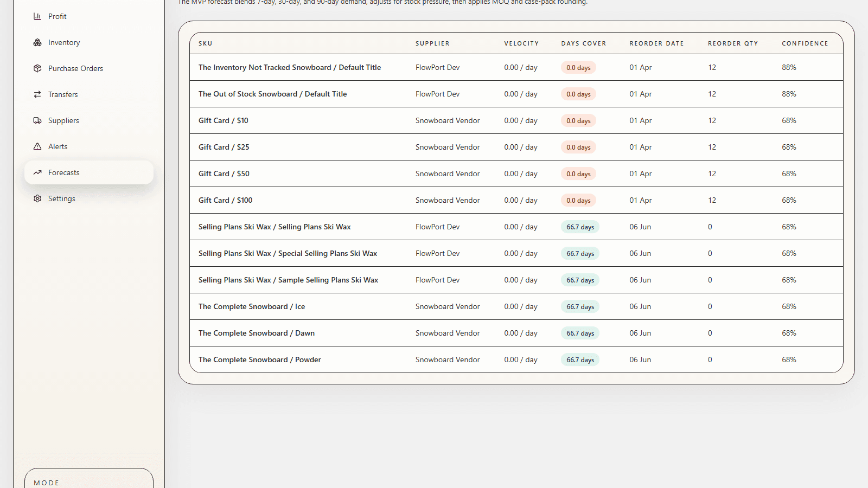The image size is (868, 488).
Task: Click the Reorder Qty column header
Action: click(733, 43)
